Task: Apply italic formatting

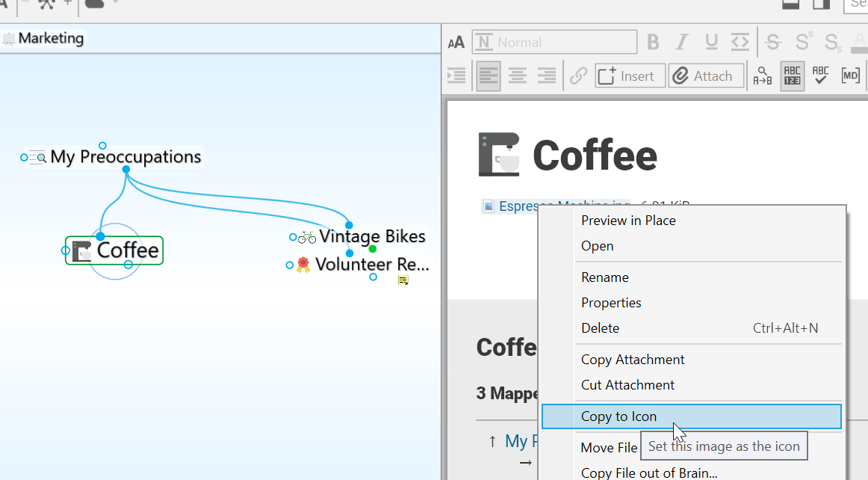Action: click(681, 43)
